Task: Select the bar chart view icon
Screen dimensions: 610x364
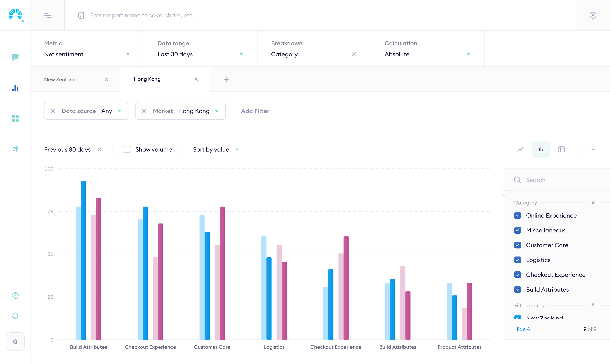Action: 541,149
